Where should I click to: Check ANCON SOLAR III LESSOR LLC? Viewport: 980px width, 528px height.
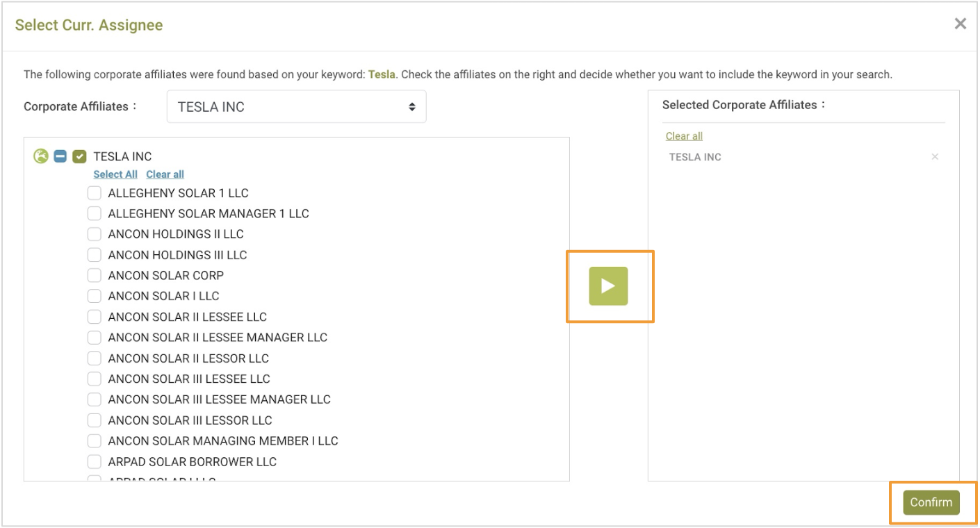click(95, 420)
